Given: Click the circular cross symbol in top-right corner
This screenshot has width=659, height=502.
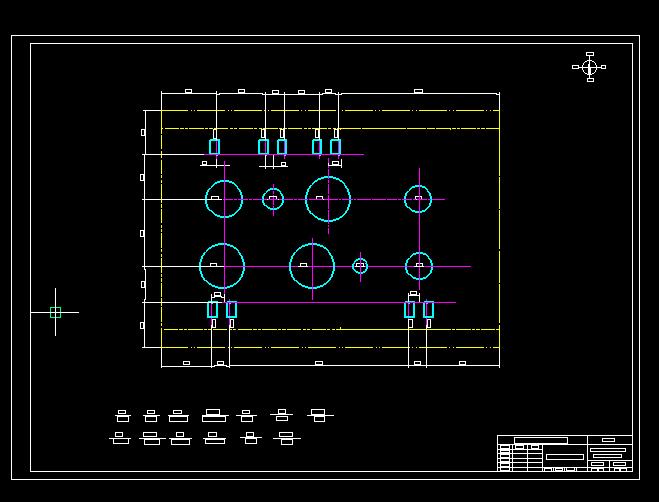Looking at the screenshot, I should click(589, 67).
